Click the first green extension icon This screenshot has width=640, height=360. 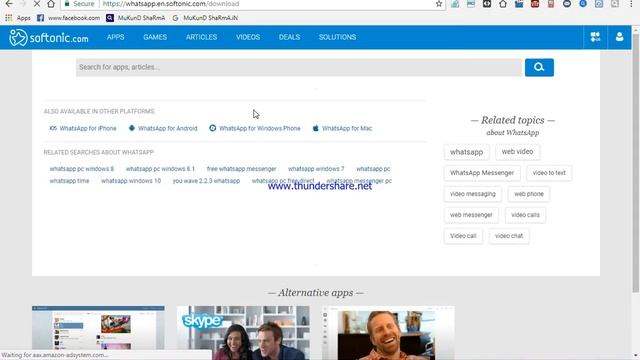pos(455,4)
